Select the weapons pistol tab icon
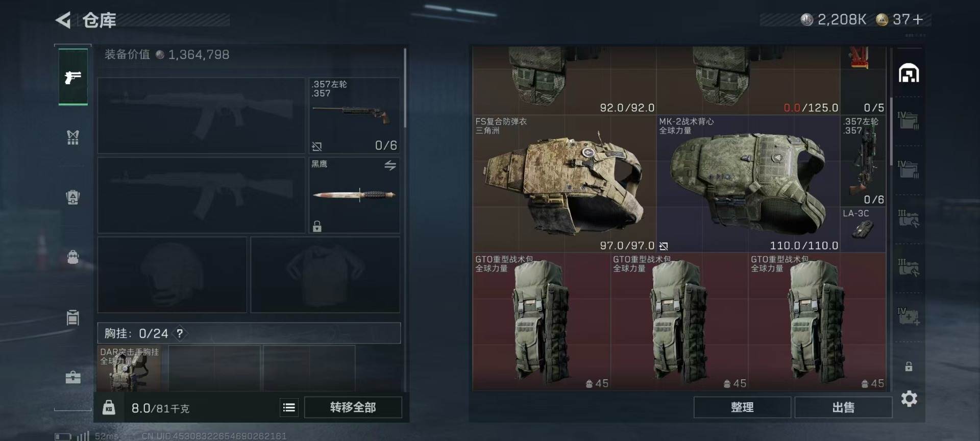 click(73, 77)
